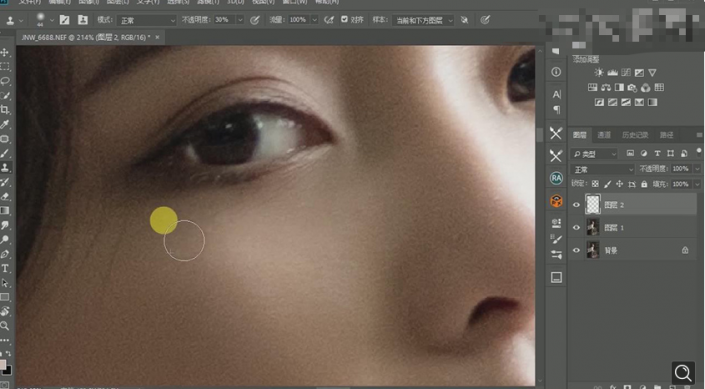
Task: Close the JNW_6688.NEF document tab
Action: click(x=157, y=37)
